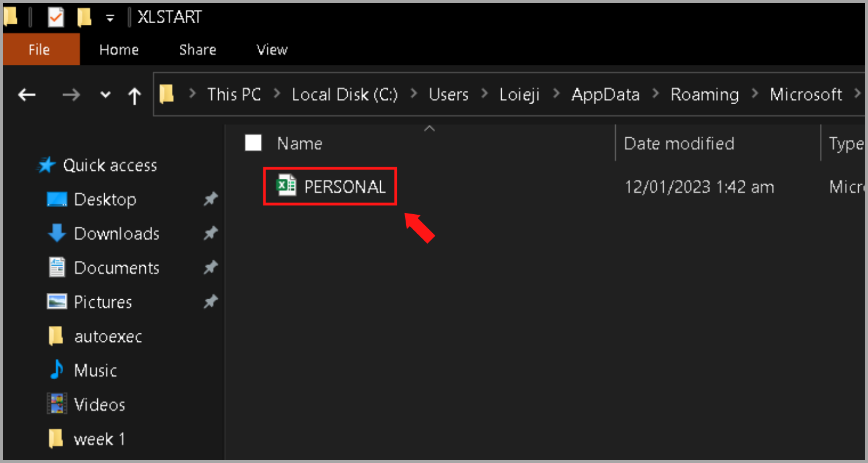Click the sort direction arrow above Name
868x463 pixels.
[429, 128]
